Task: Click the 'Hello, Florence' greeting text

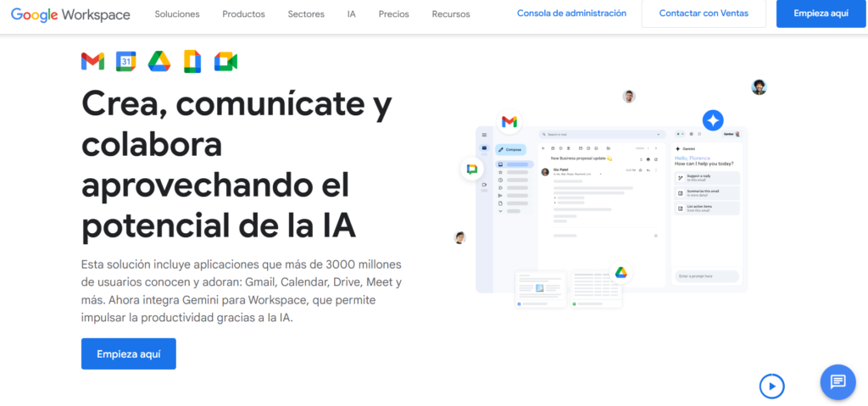Action: (693, 159)
